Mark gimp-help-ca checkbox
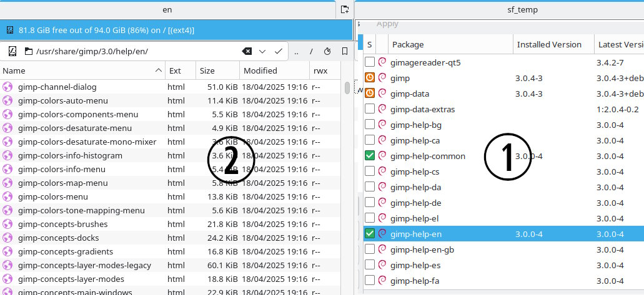The height and width of the screenshot is (295, 644). tap(370, 140)
